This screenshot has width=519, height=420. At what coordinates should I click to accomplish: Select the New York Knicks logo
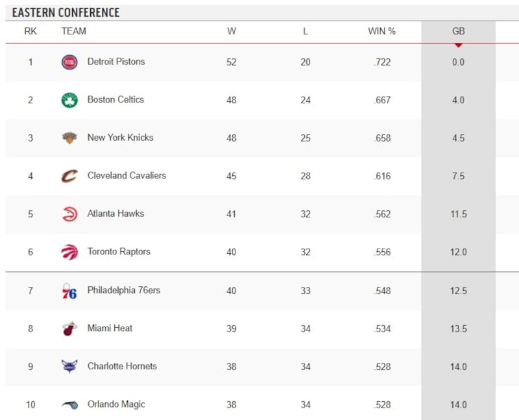[69, 138]
